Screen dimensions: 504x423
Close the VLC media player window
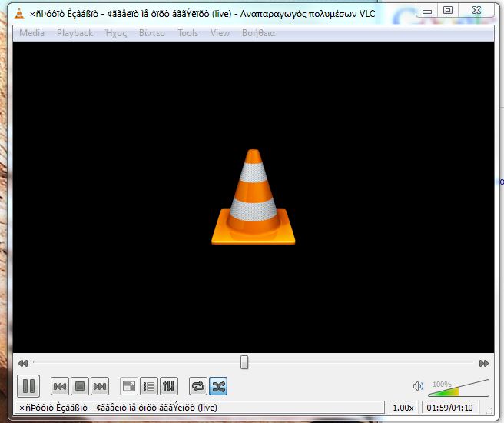click(476, 11)
